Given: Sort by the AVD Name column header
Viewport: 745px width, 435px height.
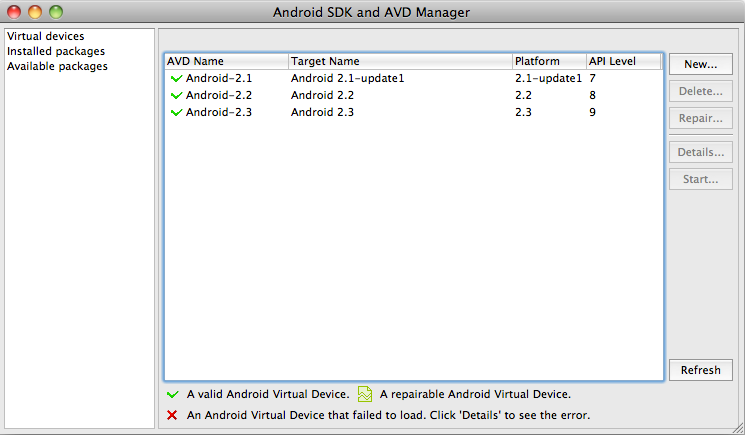Looking at the screenshot, I should 226,61.
